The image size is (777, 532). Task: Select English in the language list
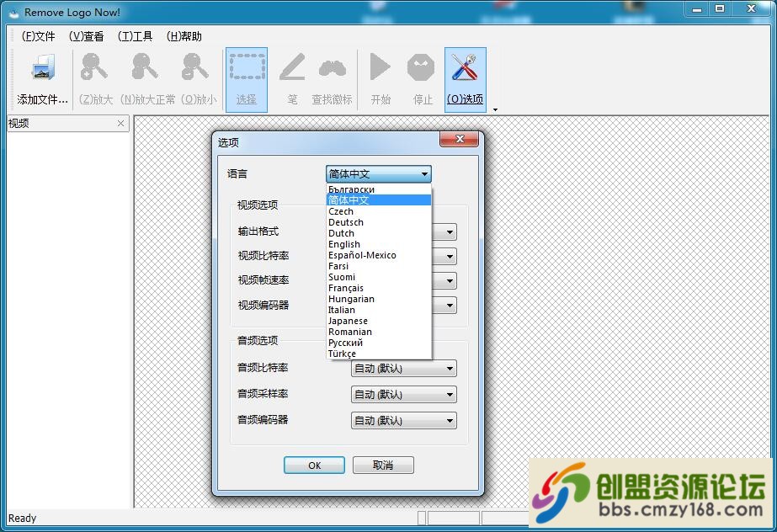[379, 244]
